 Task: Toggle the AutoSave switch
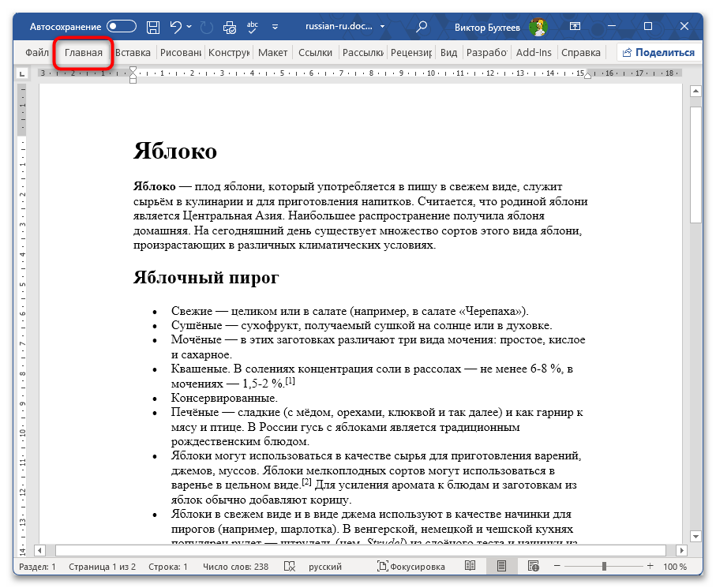[x=122, y=27]
